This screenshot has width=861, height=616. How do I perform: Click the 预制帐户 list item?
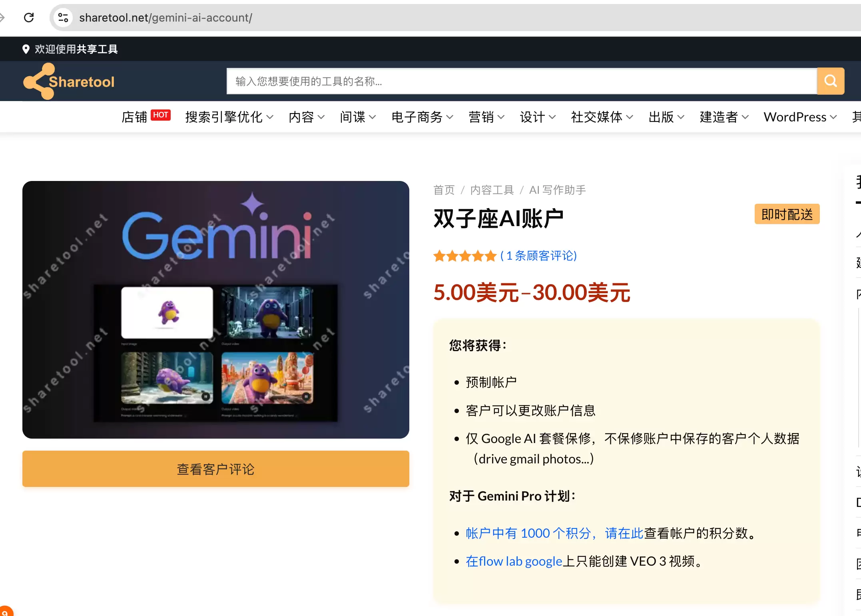(491, 382)
